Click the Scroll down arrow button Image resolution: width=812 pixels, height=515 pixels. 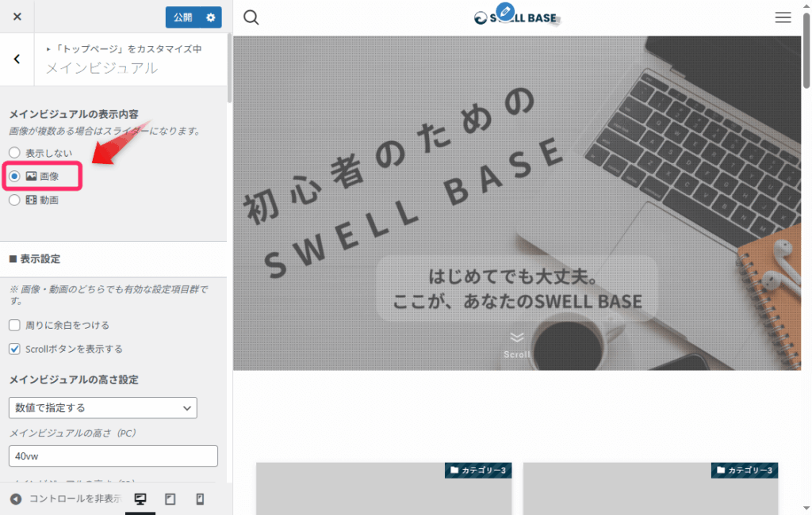click(517, 345)
